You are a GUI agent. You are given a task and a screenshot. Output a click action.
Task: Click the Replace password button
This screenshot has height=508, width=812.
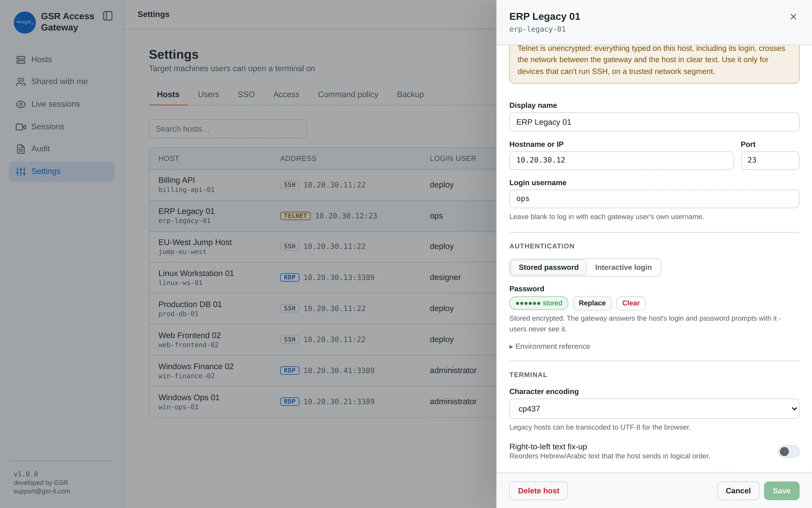592,303
